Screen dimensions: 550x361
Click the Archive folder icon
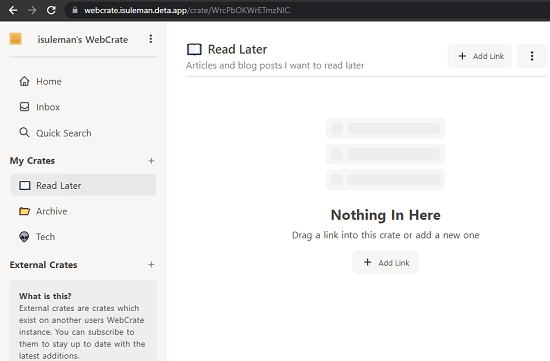(x=24, y=211)
